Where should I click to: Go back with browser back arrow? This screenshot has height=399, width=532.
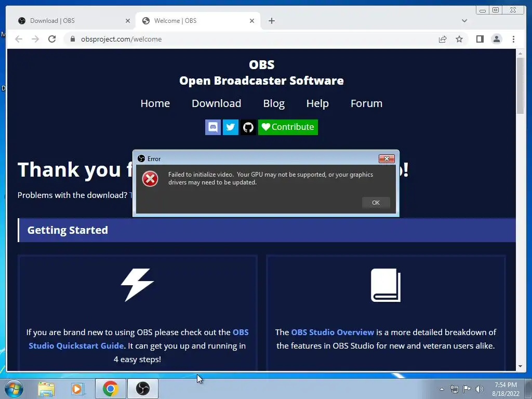pyautogui.click(x=19, y=39)
